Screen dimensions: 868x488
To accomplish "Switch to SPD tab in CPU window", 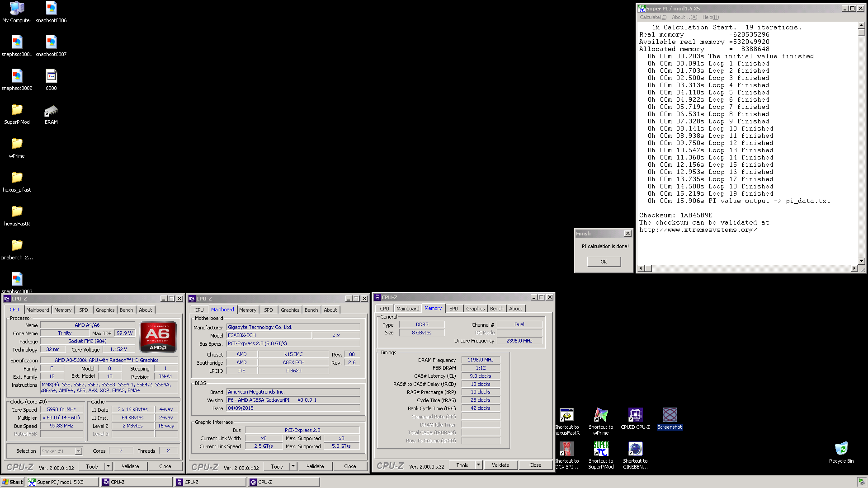I will [x=84, y=310].
